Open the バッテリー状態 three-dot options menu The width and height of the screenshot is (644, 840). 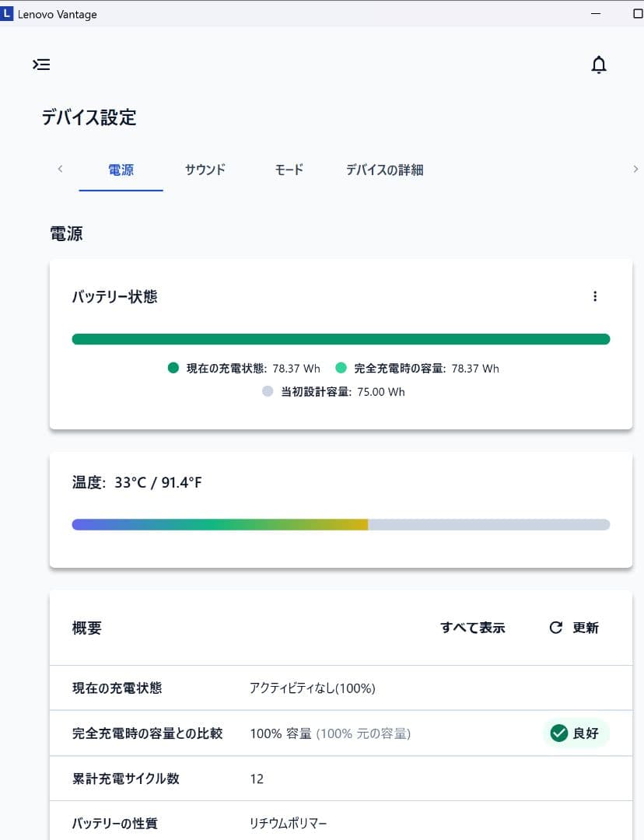click(x=595, y=296)
